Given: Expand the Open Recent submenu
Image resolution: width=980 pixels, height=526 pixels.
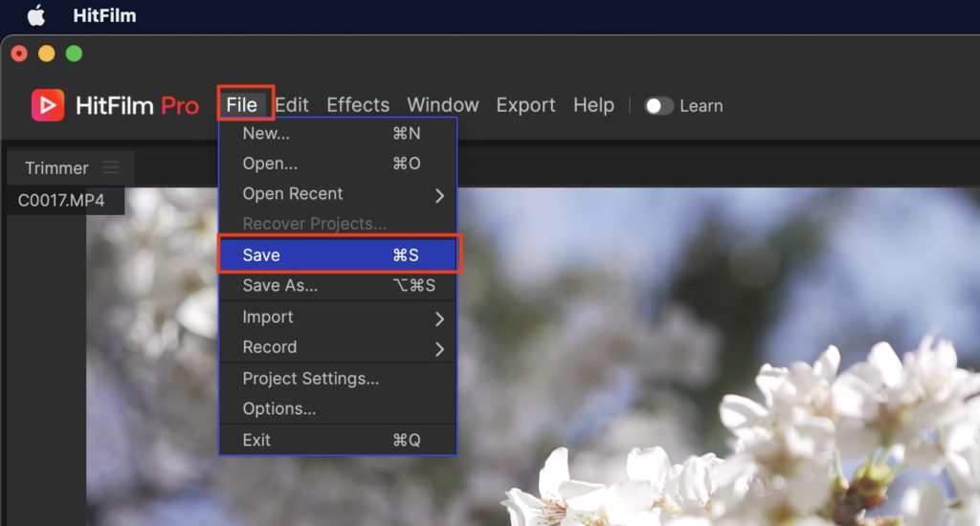Looking at the screenshot, I should [338, 194].
